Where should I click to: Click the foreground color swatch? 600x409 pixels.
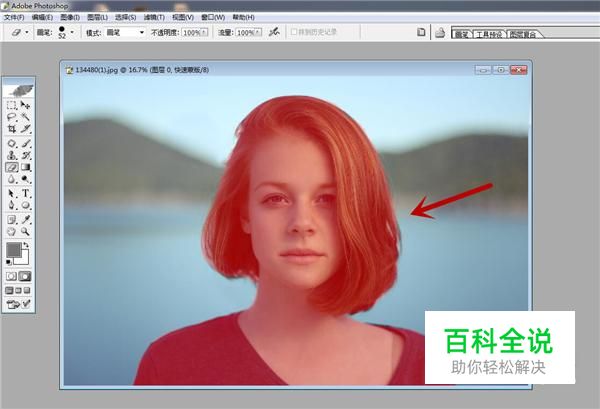click(x=13, y=250)
